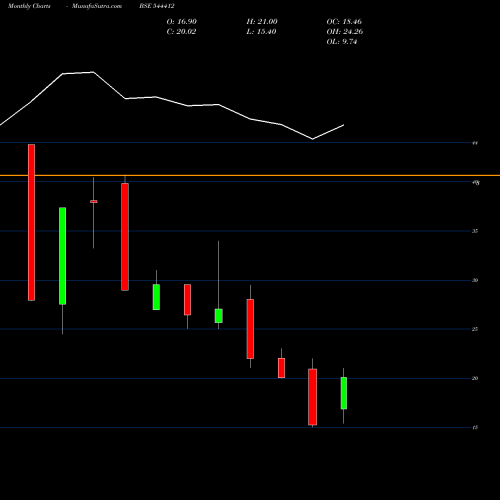This screenshot has width=500, height=500.
Task: Click the small green candle with the long upper wick
Action: tap(219, 316)
